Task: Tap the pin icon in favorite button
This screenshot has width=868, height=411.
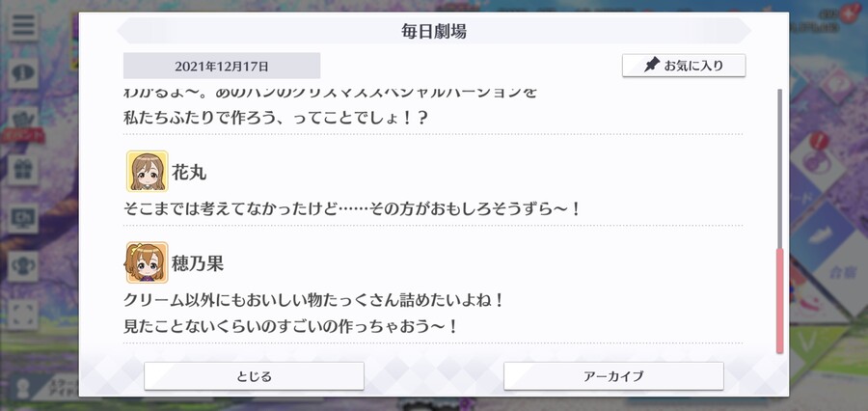Action: (652, 66)
